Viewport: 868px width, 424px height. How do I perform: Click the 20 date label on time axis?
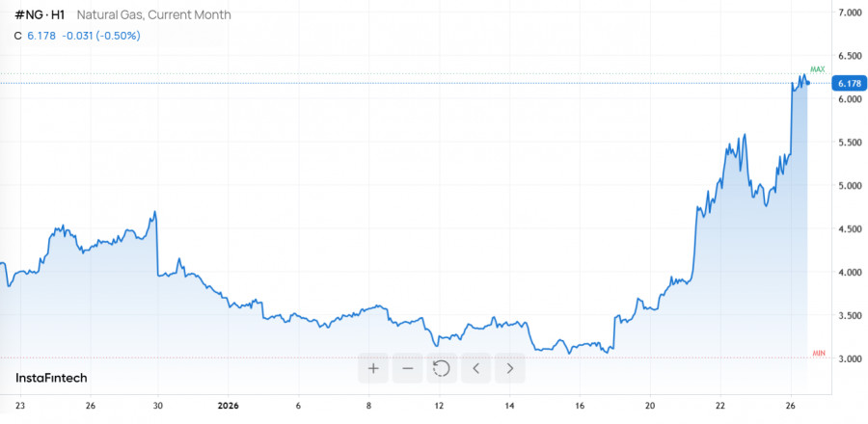tap(651, 406)
